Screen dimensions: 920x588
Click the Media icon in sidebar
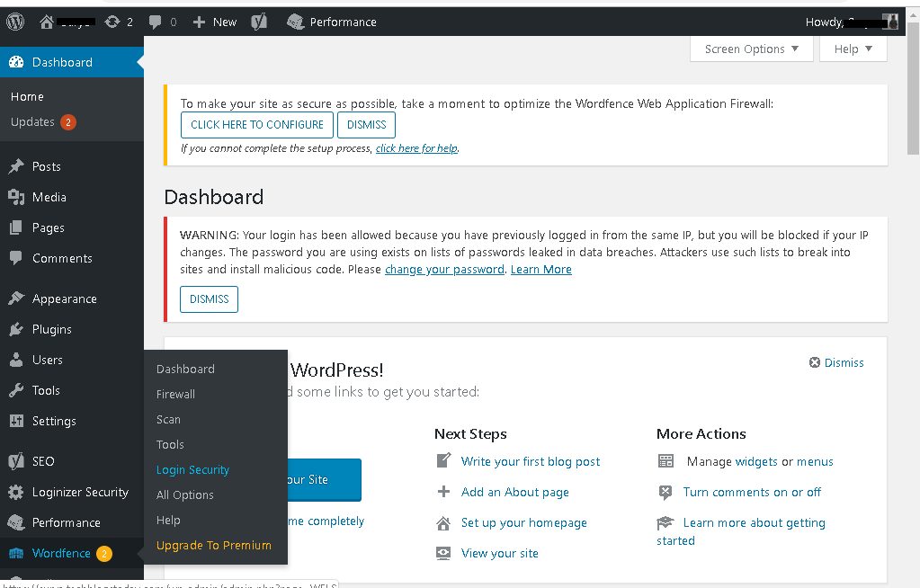pos(16,197)
